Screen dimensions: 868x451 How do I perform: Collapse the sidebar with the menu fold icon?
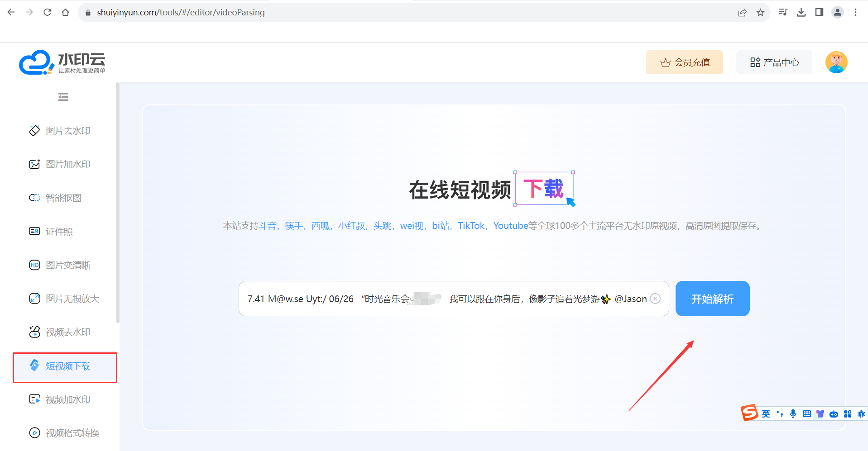[63, 97]
